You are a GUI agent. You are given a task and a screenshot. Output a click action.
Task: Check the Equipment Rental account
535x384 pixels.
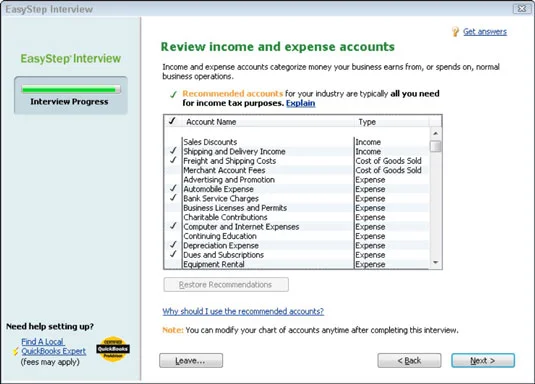coord(173,264)
